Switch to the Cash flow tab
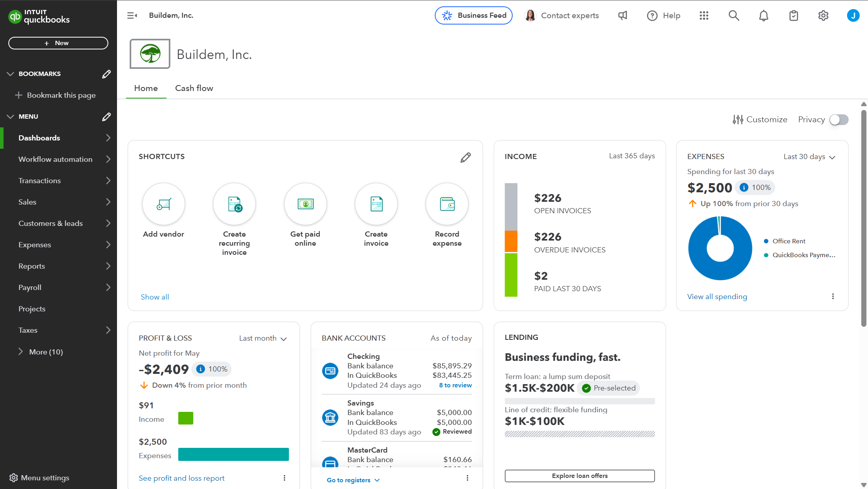Viewport: 868px width, 489px height. [194, 88]
